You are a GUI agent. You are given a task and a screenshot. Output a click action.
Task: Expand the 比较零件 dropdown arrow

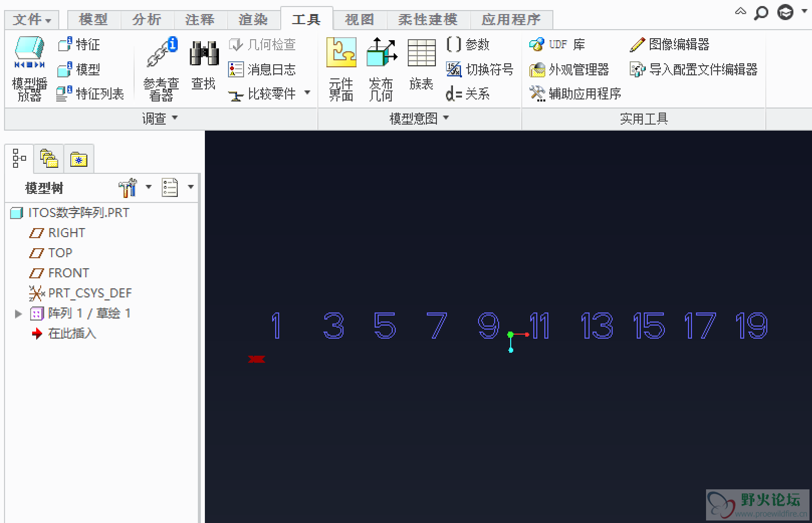pos(307,93)
